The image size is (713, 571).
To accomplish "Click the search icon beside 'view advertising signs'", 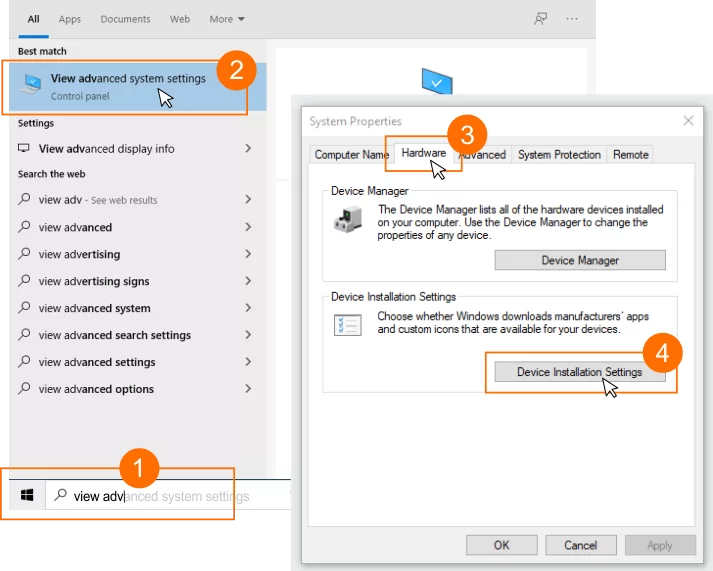I will click(x=24, y=280).
